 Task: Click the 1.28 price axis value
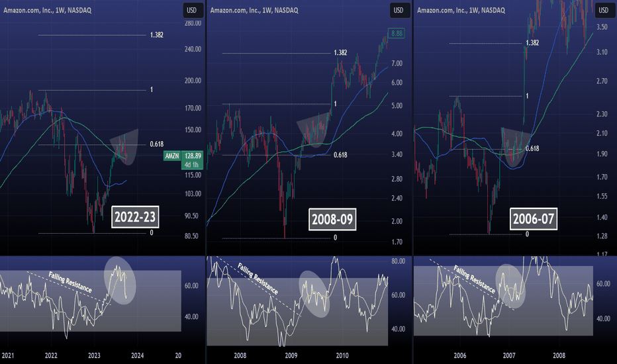point(602,236)
